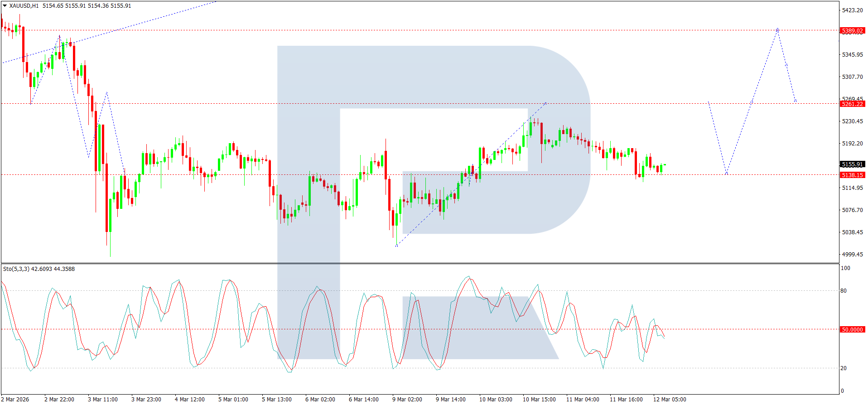Screen dimensions: 868x405
Task: Select the 2 Mar 22:00 time label
Action: click(x=59, y=400)
